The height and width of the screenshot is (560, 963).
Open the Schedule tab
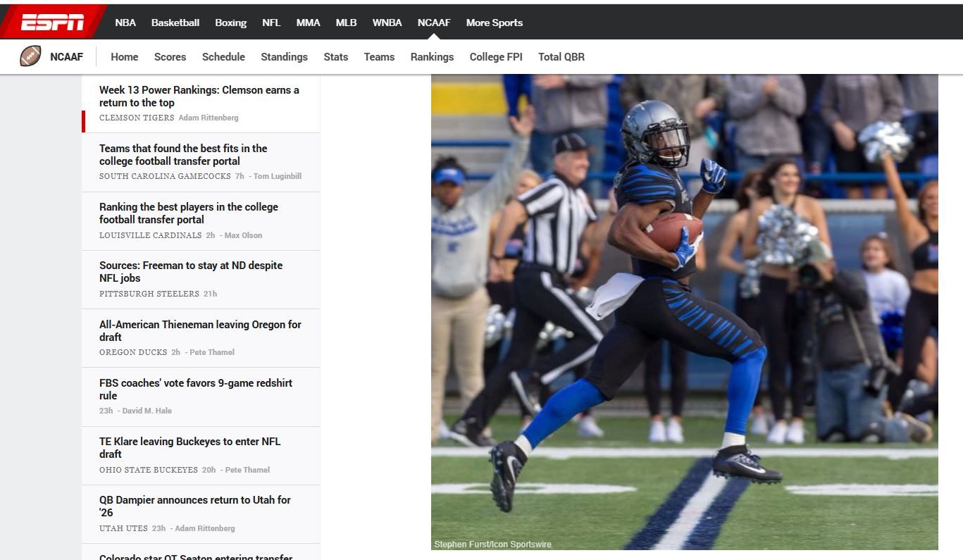[223, 57]
